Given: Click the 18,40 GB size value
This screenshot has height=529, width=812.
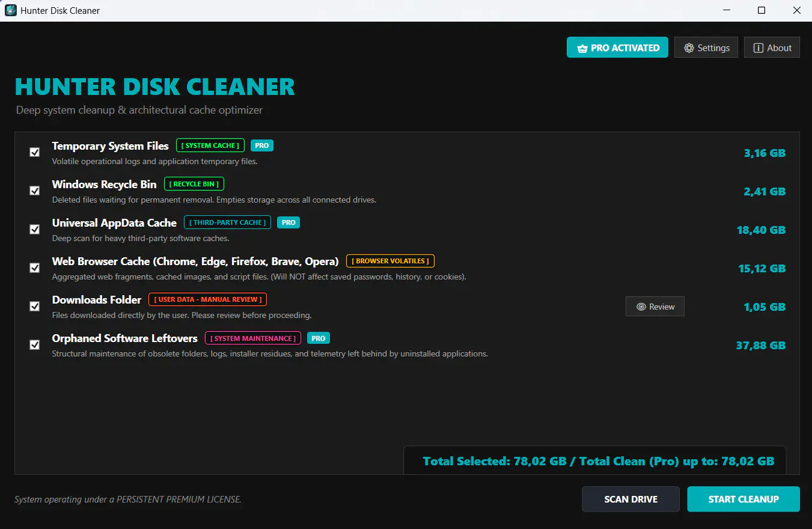Looking at the screenshot, I should (762, 230).
